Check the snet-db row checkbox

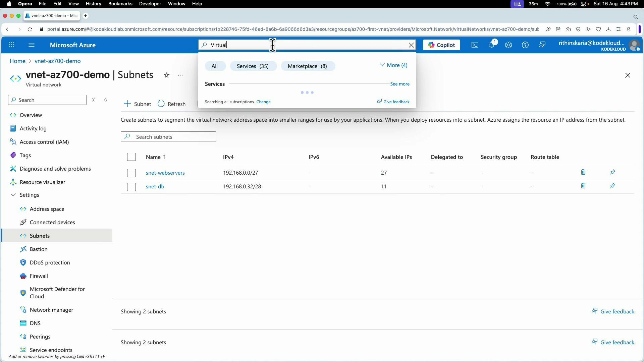click(x=131, y=187)
